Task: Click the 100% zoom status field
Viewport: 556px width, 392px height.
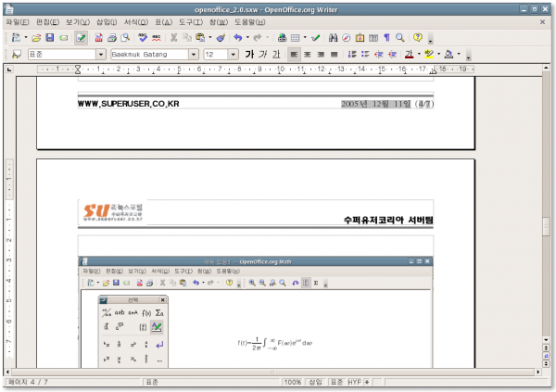Action: tap(293, 382)
